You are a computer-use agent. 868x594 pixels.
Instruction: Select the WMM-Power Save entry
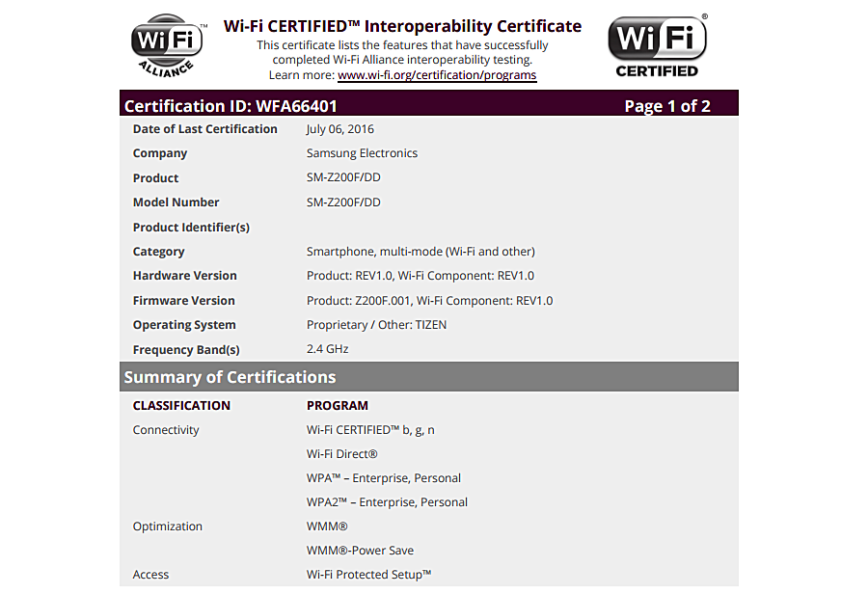[x=361, y=551]
